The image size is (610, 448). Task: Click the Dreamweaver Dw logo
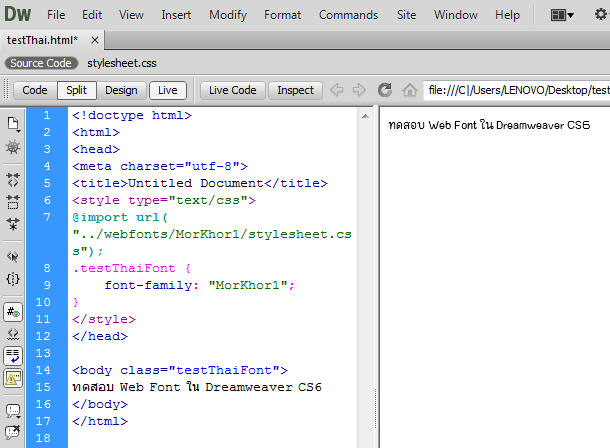[17, 14]
